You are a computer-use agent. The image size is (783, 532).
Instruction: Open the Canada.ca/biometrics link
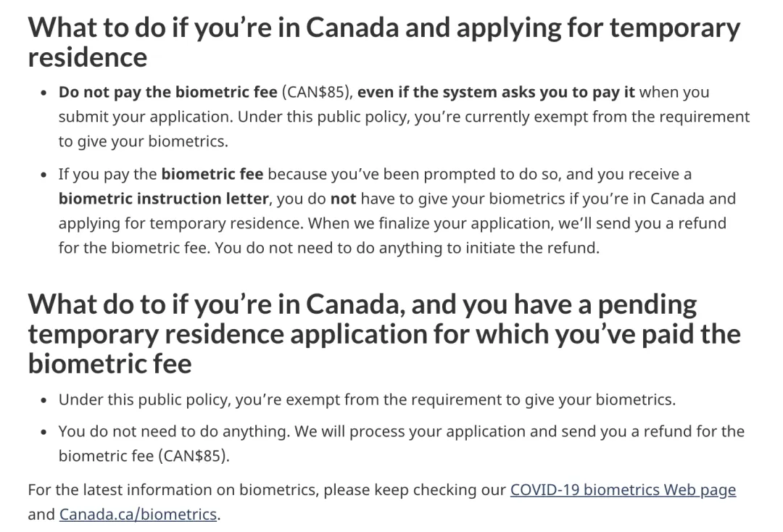coord(138,514)
